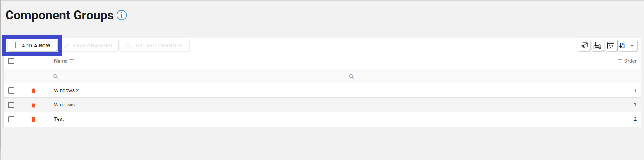The width and height of the screenshot is (644, 160).
Task: Delete the Windows 2 row
Action: pyautogui.click(x=33, y=90)
